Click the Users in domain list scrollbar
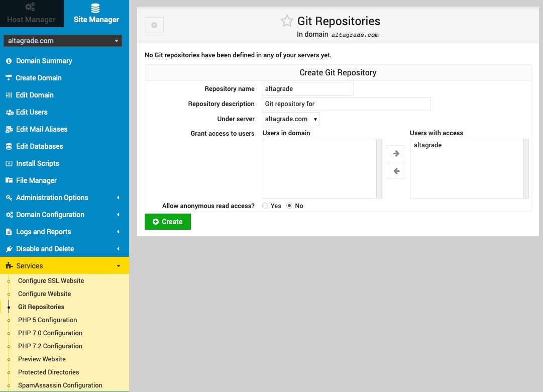The width and height of the screenshot is (543, 392). coord(379,169)
